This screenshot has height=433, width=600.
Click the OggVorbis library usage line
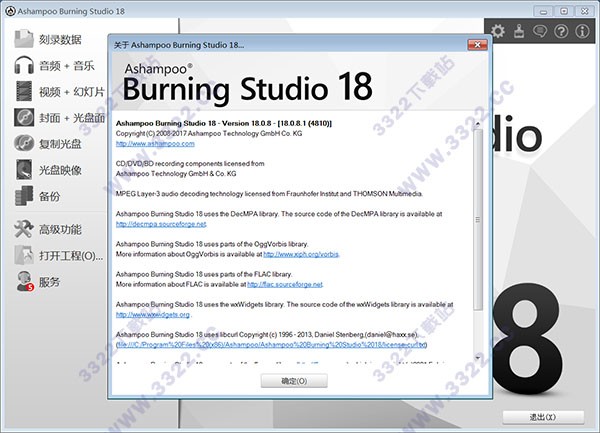point(212,244)
